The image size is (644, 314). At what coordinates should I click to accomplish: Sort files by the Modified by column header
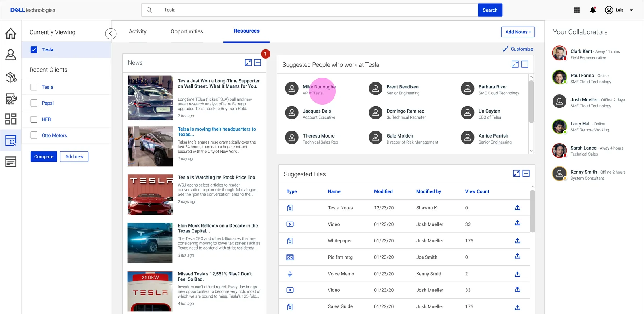pyautogui.click(x=429, y=191)
